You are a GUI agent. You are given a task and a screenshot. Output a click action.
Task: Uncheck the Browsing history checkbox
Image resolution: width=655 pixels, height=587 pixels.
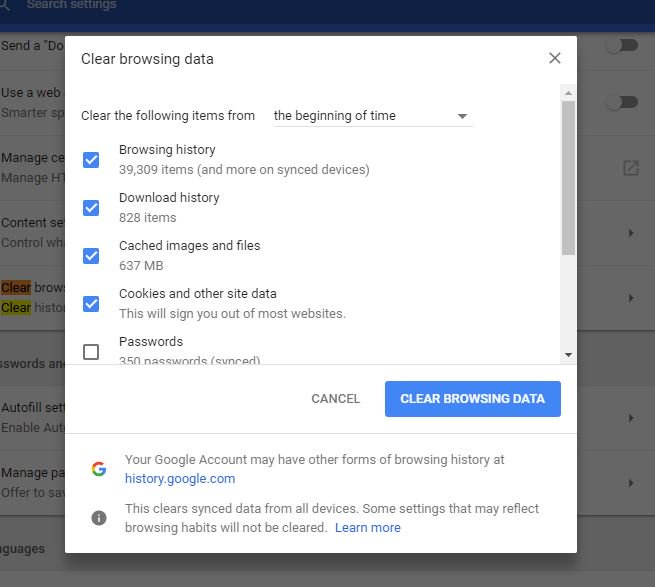tap(91, 160)
